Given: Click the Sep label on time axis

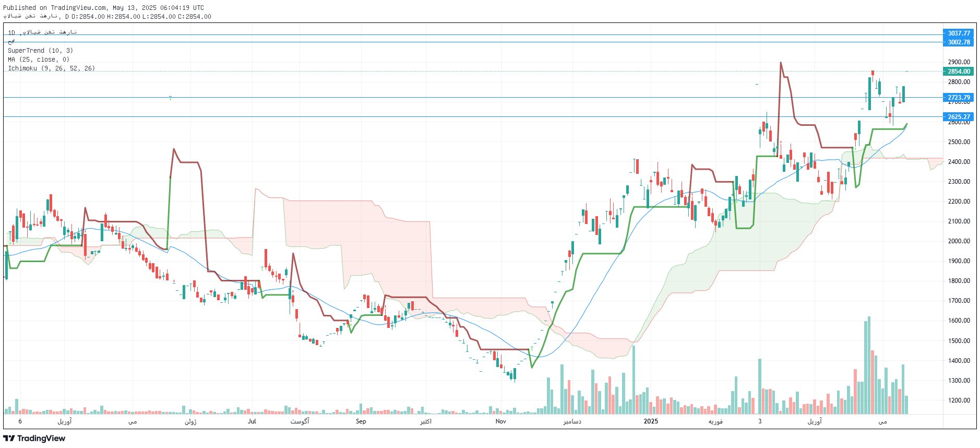Looking at the screenshot, I should (361, 421).
